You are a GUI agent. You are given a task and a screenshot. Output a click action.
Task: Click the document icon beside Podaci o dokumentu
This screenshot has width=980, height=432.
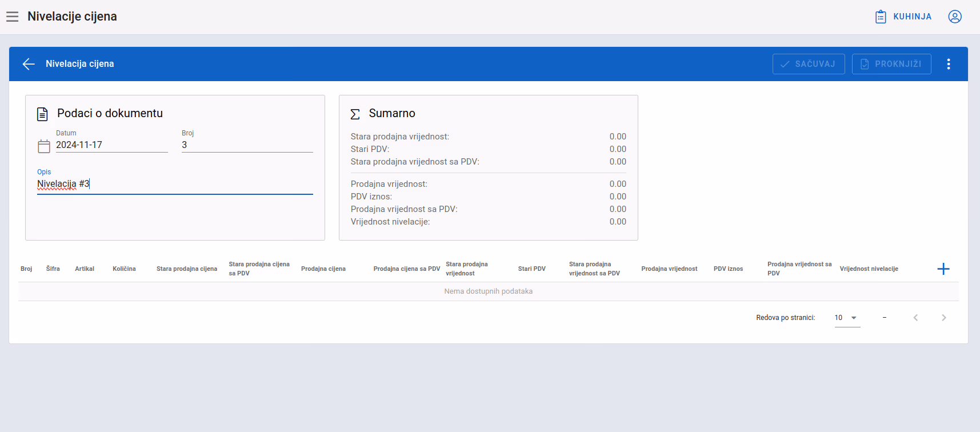tap(42, 114)
